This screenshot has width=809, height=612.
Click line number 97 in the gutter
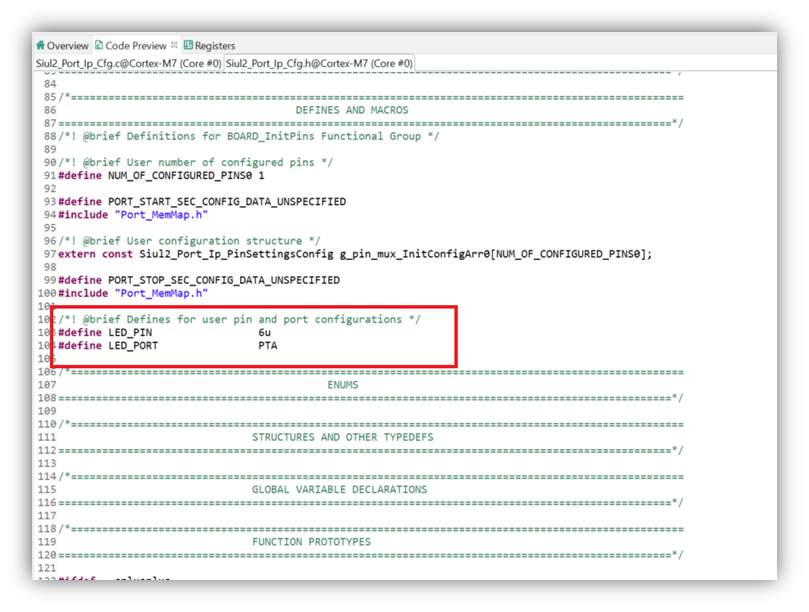[50, 254]
